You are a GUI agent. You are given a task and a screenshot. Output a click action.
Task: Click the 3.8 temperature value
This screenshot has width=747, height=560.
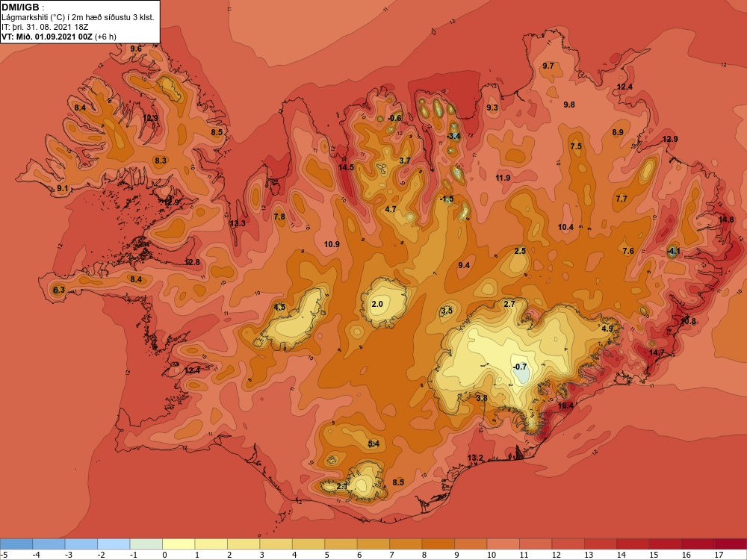[x=482, y=398]
